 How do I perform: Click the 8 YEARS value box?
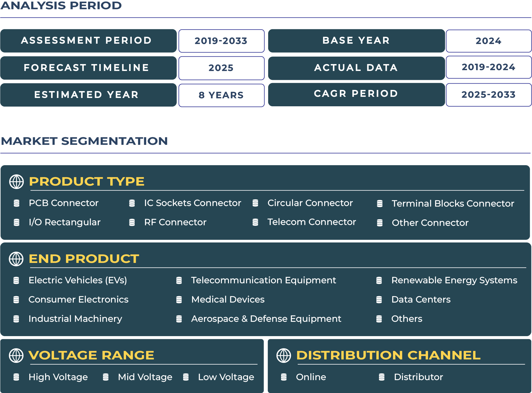(221, 95)
